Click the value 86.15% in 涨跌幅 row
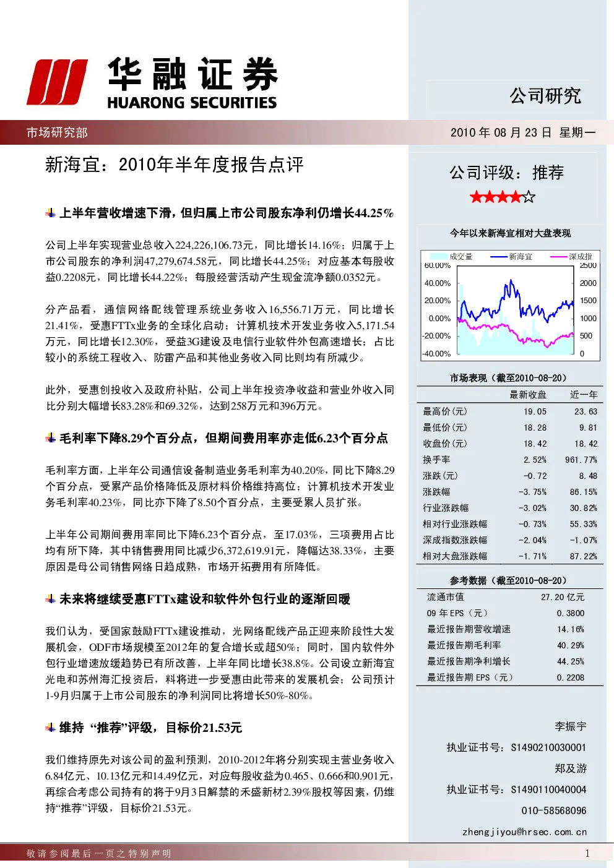Image resolution: width=614 pixels, height=868 pixels. coord(584,492)
